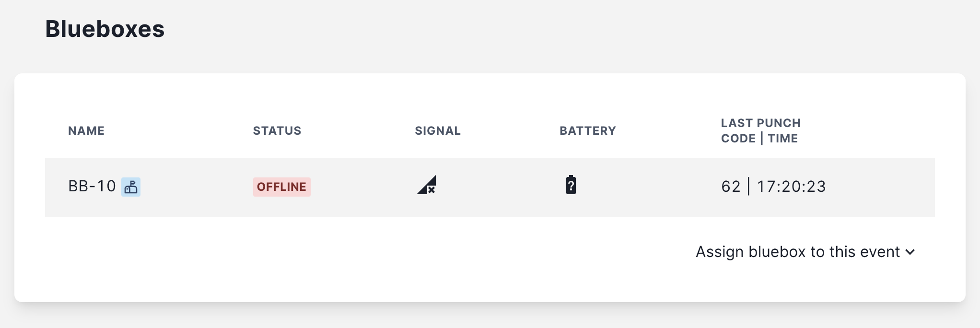The width and height of the screenshot is (980, 328).
Task: Click the red OFFLINE status badge
Action: pos(281,187)
